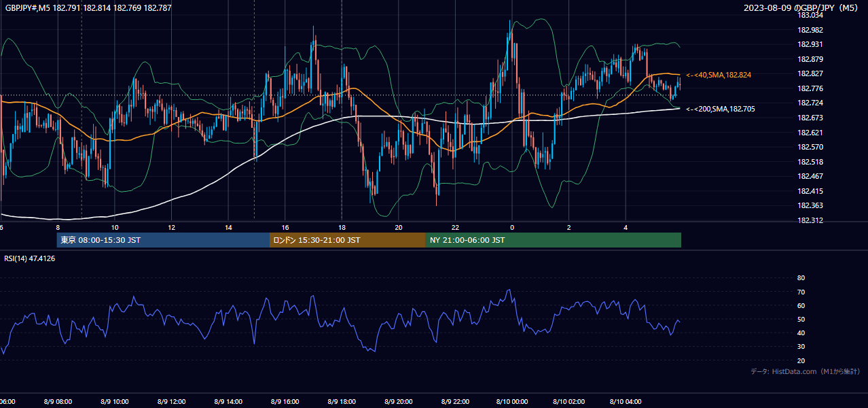Screen dimensions: 868x408
Task: Click the 8/9 22:00 bottom date label
Action: click(x=455, y=401)
